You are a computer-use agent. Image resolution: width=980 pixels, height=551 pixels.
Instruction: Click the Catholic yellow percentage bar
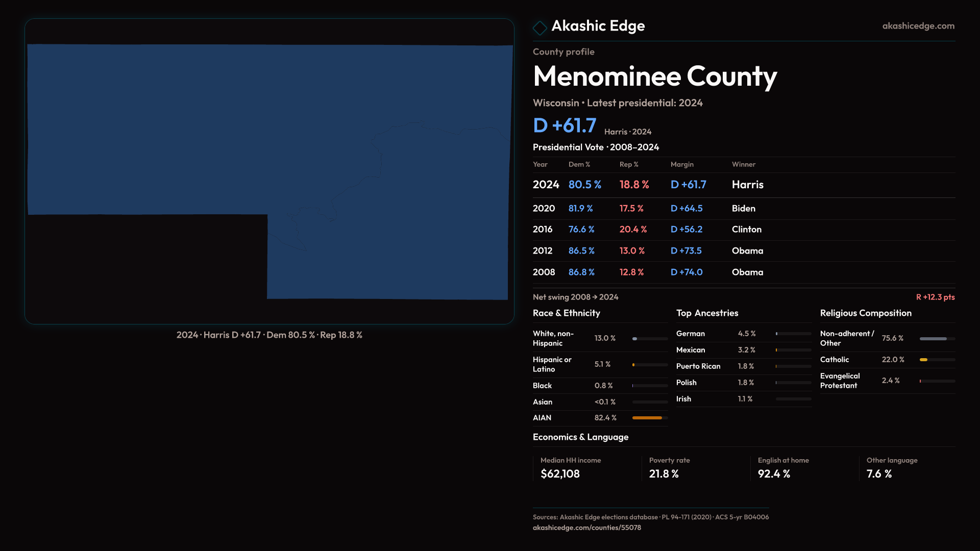click(924, 360)
